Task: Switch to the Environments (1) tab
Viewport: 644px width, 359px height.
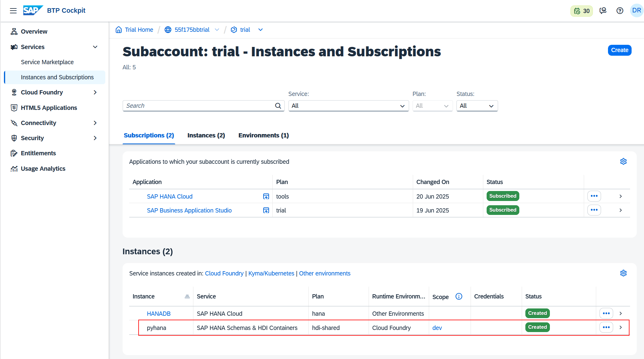Action: click(x=264, y=135)
